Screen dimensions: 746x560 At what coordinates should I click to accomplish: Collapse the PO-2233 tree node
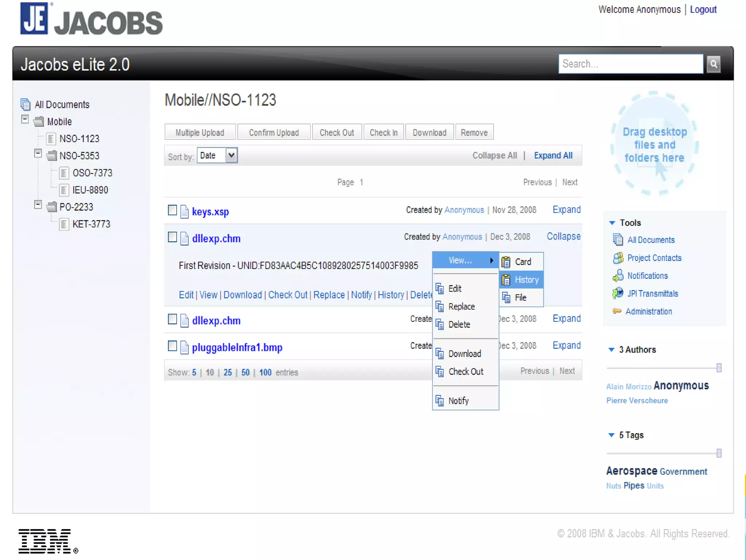(x=38, y=205)
